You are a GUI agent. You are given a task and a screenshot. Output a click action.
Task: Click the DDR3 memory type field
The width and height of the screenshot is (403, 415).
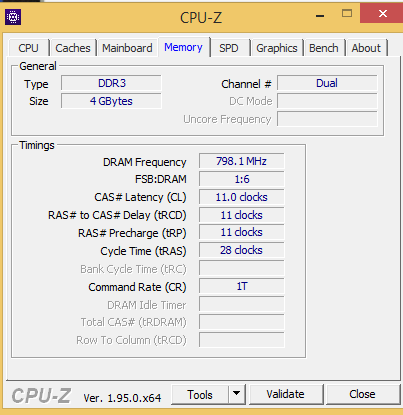click(x=111, y=83)
